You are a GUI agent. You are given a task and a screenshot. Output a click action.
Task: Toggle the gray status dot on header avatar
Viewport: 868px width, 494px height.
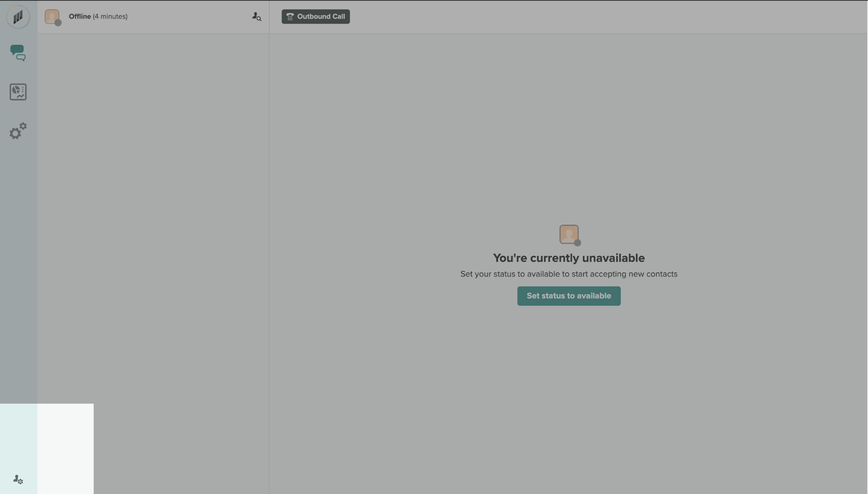click(58, 23)
